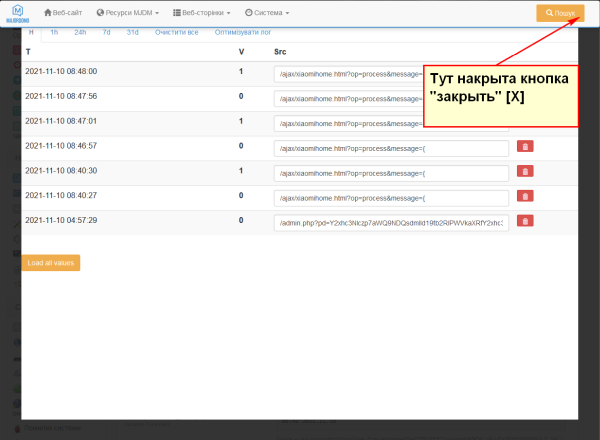Delete the 08:40:27 history record
Viewport: 600px width, 440px height.
(x=525, y=196)
